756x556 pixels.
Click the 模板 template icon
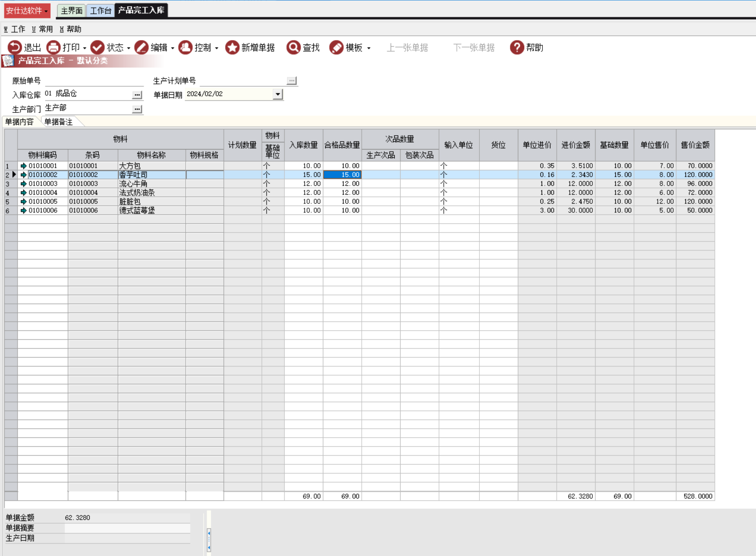tap(336, 48)
